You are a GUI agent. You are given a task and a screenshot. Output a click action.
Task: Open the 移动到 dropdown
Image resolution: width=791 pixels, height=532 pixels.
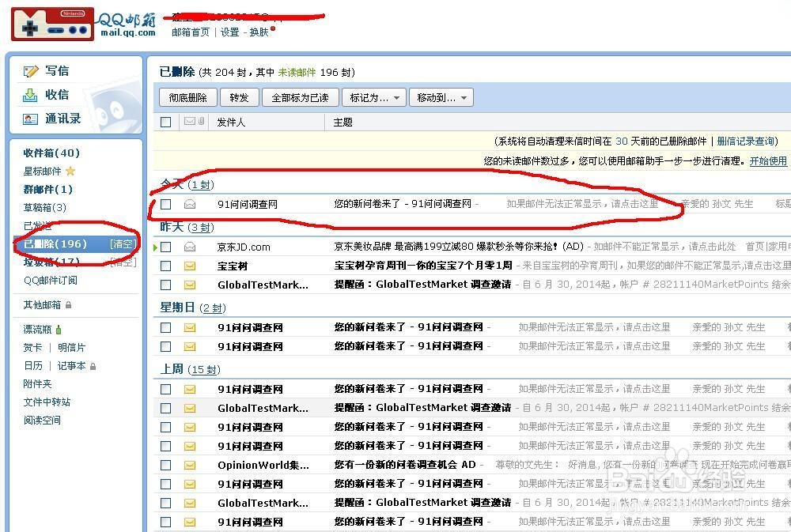[x=441, y=97]
